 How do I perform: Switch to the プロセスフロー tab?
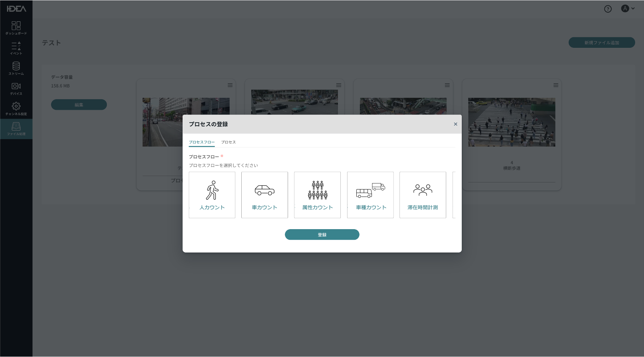coord(202,142)
